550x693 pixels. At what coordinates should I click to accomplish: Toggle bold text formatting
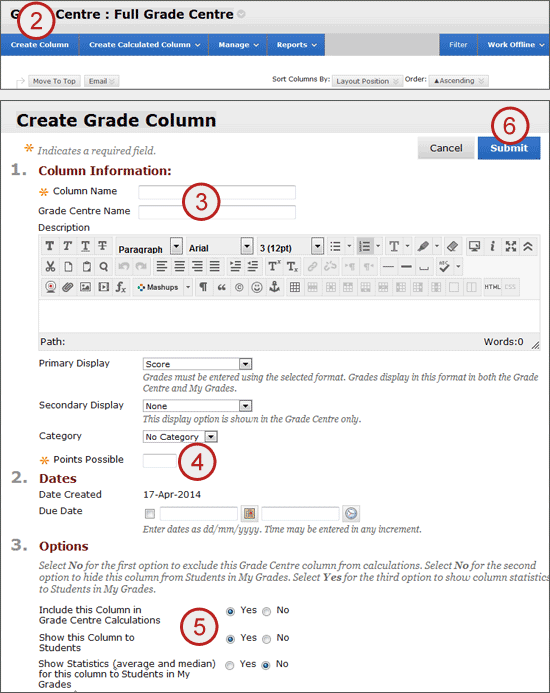tap(50, 246)
